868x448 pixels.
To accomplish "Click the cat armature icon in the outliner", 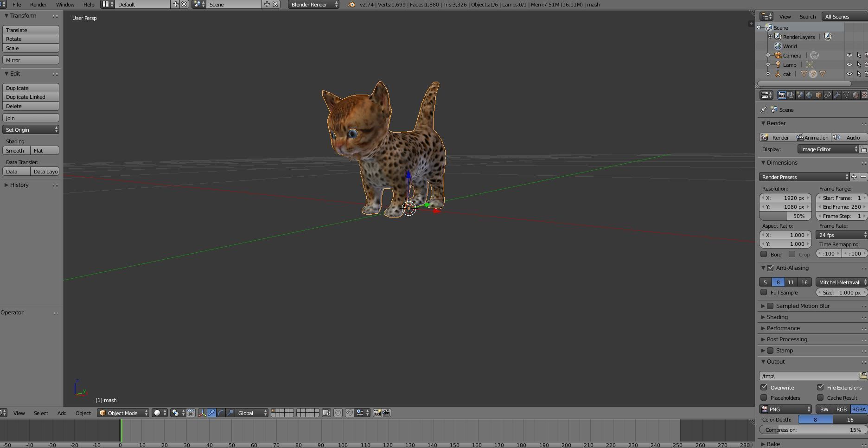I will [x=778, y=74].
